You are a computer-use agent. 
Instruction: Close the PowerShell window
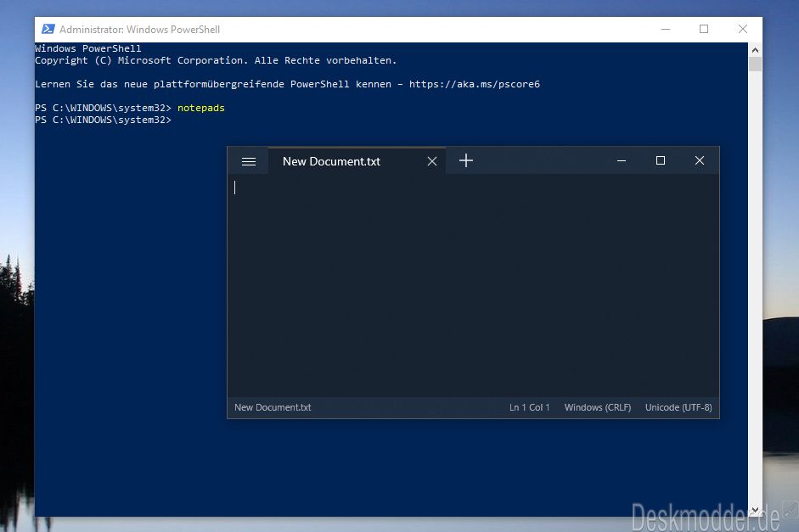pyautogui.click(x=743, y=29)
